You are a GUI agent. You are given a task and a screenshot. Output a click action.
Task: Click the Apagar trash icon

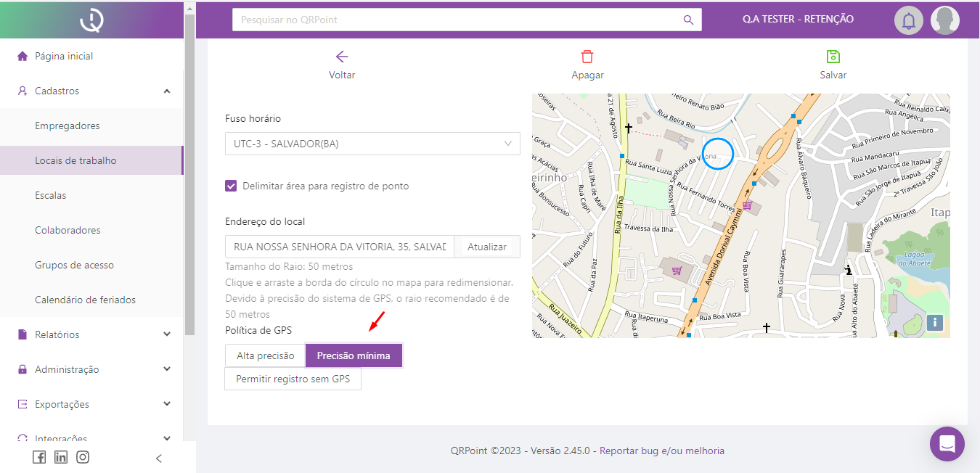coord(587,57)
